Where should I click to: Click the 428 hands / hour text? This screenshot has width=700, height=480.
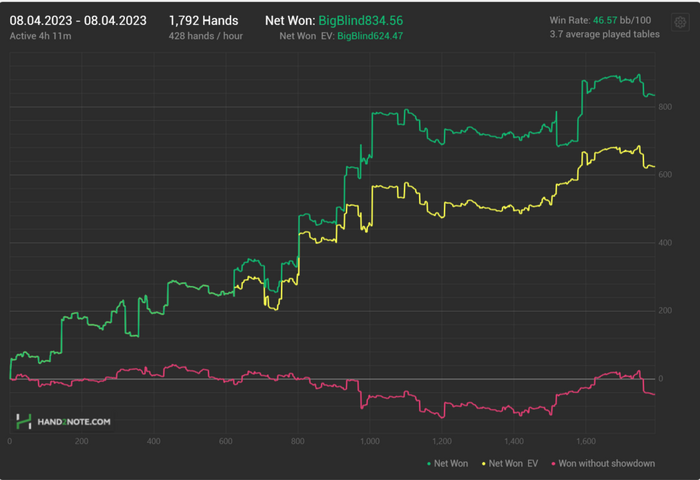click(206, 36)
